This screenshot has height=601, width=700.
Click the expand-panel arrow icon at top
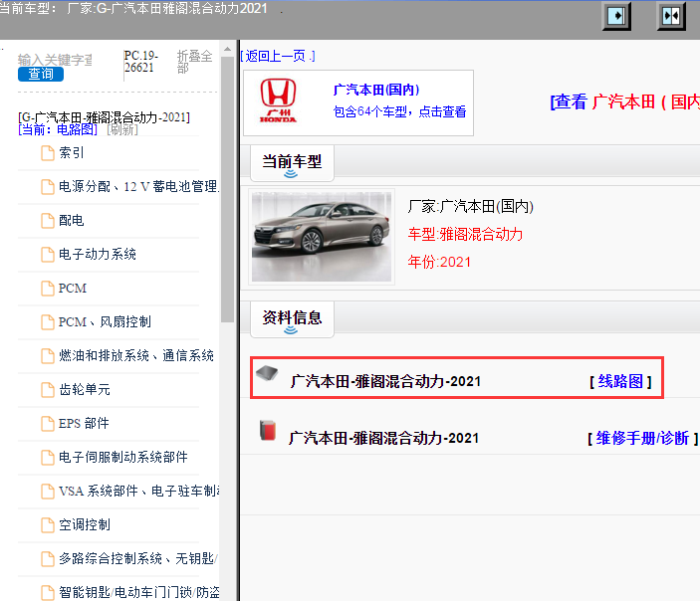(616, 17)
